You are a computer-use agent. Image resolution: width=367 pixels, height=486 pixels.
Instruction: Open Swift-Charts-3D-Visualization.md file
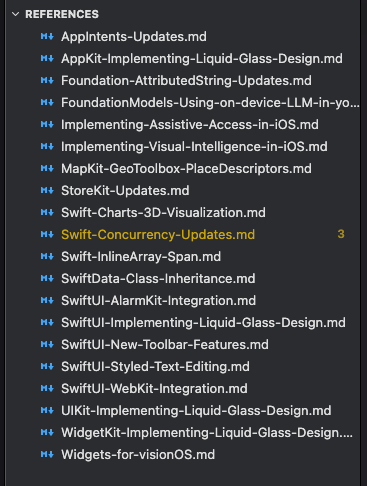[163, 213]
